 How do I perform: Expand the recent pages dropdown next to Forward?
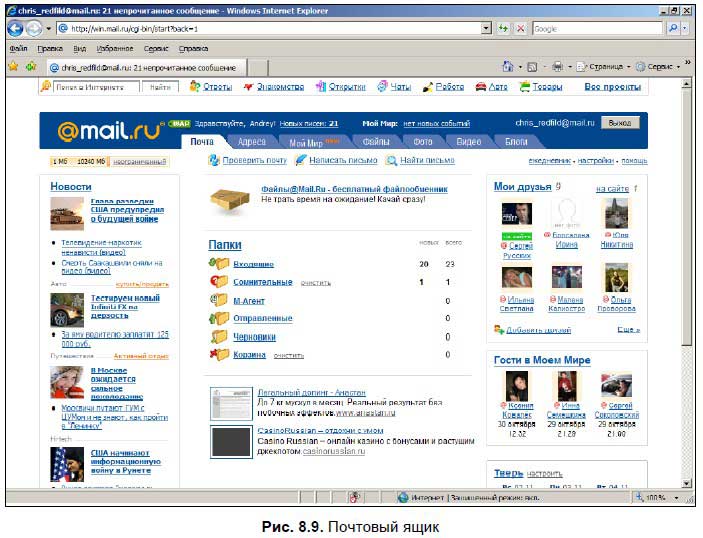[x=48, y=29]
